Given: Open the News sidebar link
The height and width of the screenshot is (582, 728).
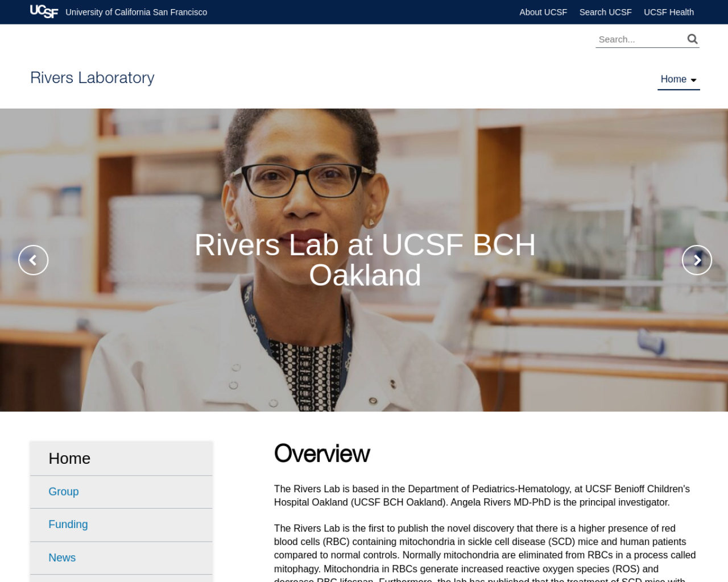Looking at the screenshot, I should point(121,558).
